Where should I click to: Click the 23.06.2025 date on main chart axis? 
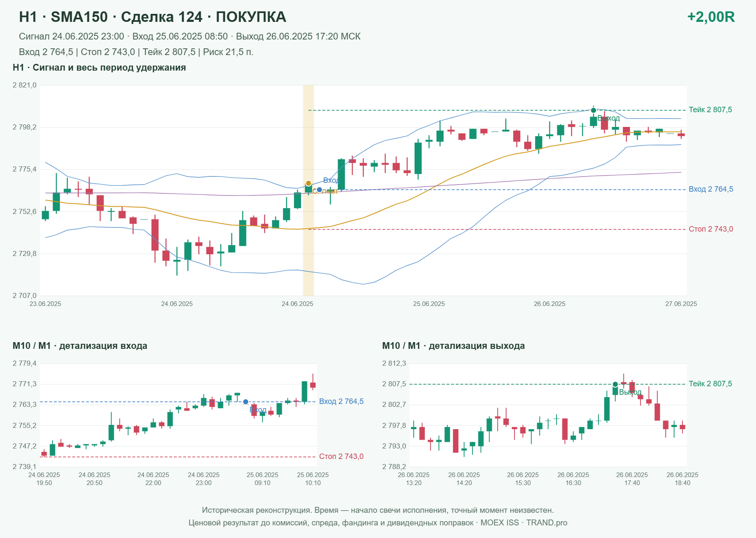click(45, 304)
